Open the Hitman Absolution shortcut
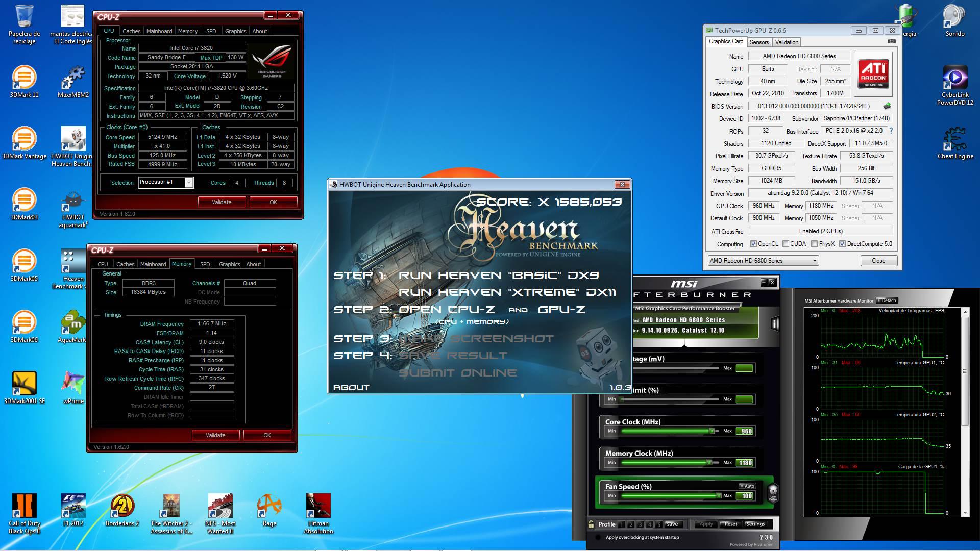The image size is (980, 551). 318,514
